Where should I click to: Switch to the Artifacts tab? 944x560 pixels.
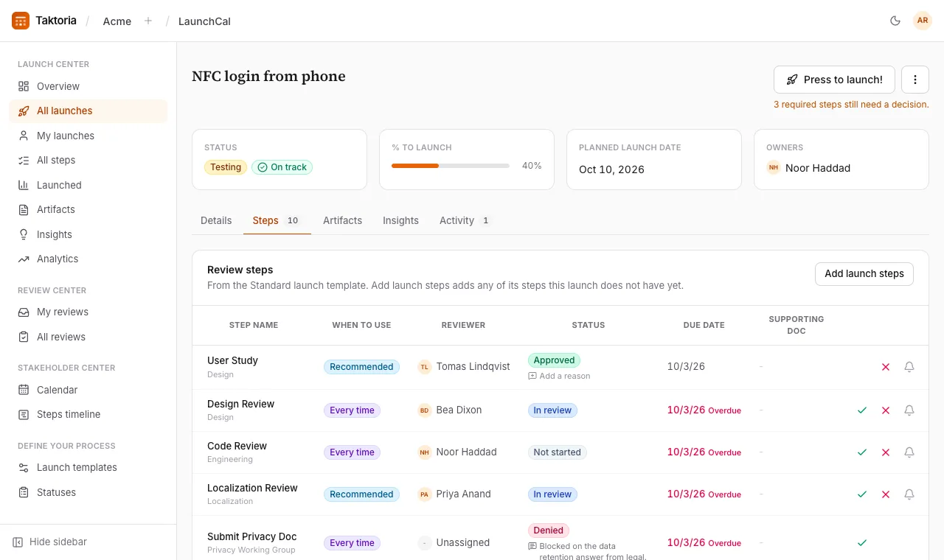(x=342, y=220)
